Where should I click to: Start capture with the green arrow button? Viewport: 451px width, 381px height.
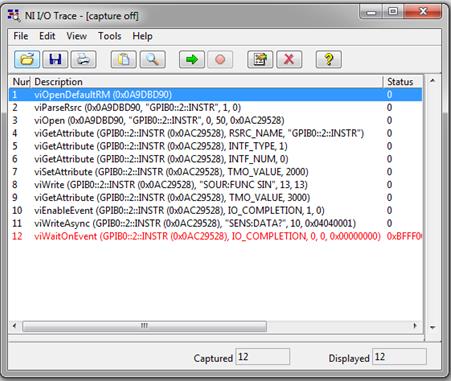tap(192, 59)
